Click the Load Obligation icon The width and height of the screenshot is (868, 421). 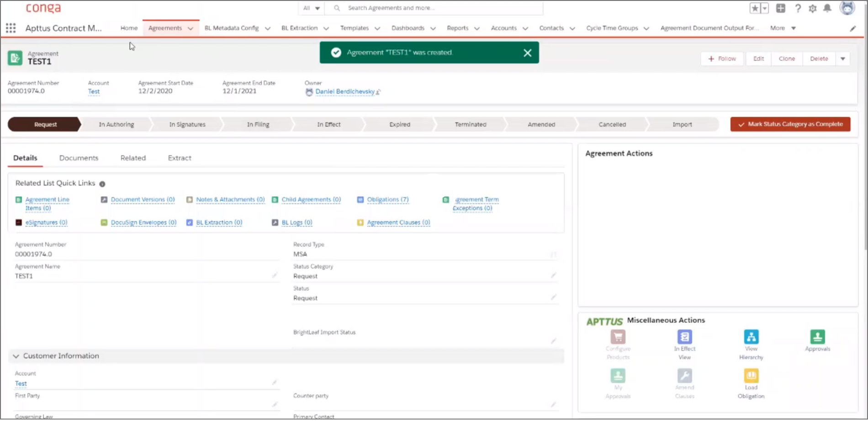[751, 376]
